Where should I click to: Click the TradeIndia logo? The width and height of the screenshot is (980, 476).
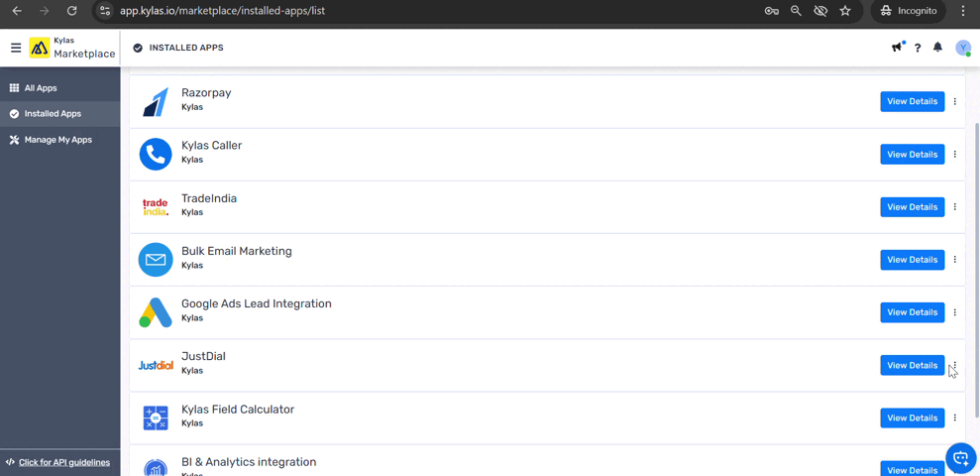(x=156, y=207)
